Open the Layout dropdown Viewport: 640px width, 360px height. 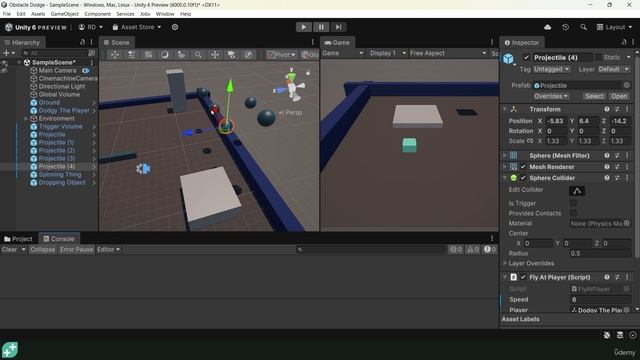click(x=614, y=27)
